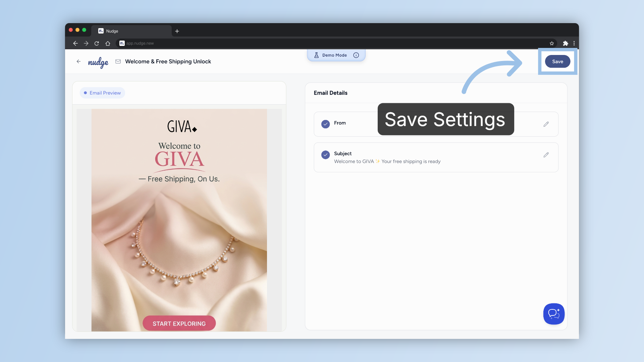
Task: Click the From label
Action: (340, 123)
